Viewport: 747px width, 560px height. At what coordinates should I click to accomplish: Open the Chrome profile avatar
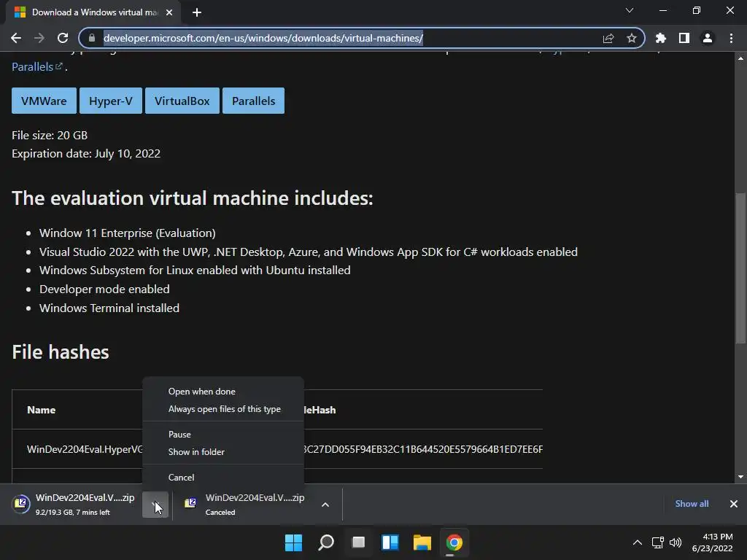tap(708, 38)
